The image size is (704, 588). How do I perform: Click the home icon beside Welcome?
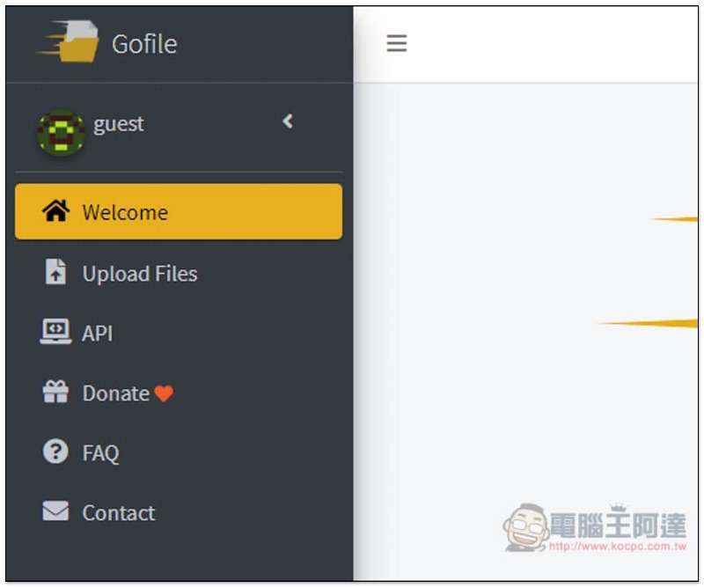coord(55,210)
